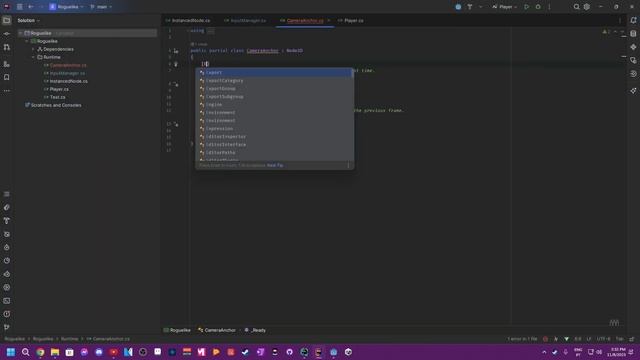Run the Player configuration
Screen dimensions: 640x360
(527, 7)
